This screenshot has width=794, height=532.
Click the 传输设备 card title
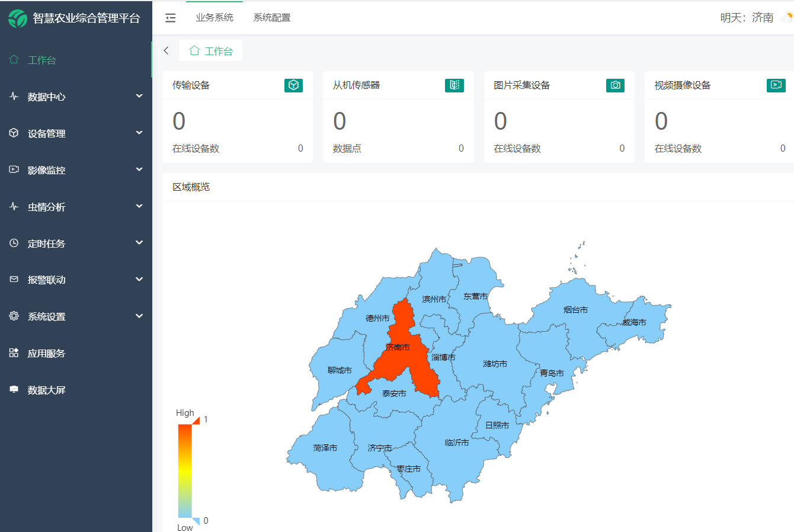tap(191, 85)
